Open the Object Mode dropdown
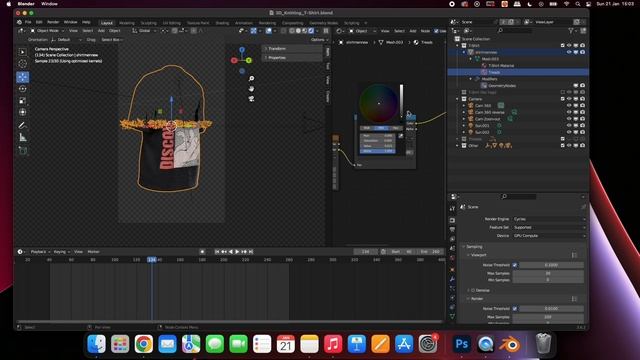640x360 pixels. 47,31
